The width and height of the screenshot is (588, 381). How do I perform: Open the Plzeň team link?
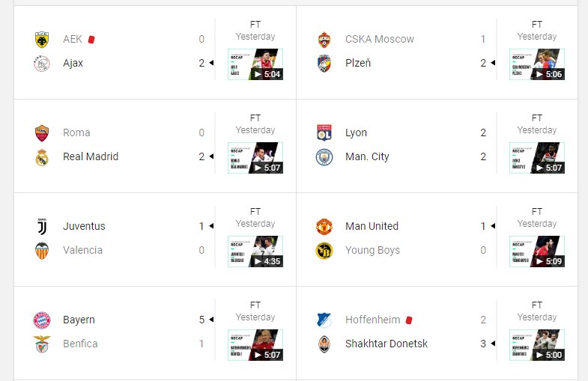(358, 63)
